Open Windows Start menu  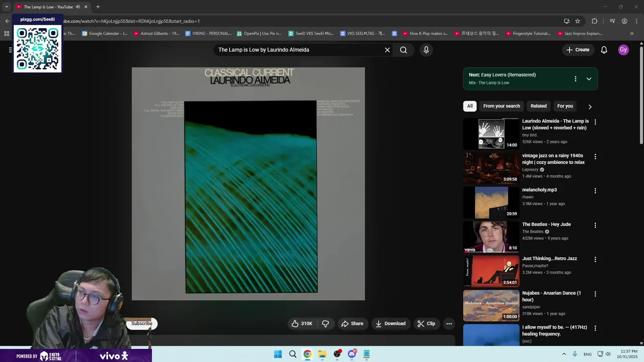pyautogui.click(x=278, y=354)
